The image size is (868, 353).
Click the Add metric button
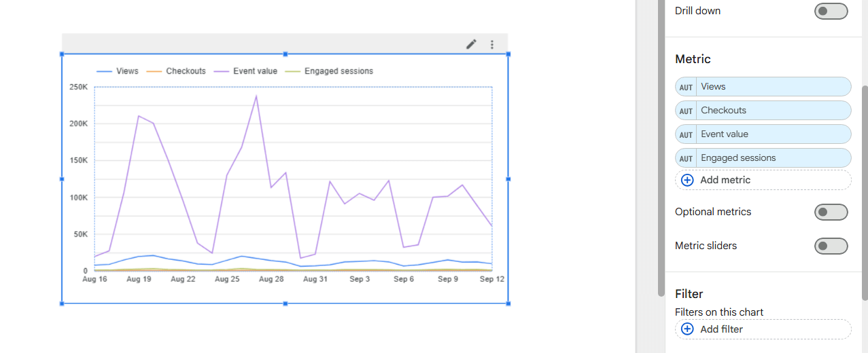click(x=763, y=180)
